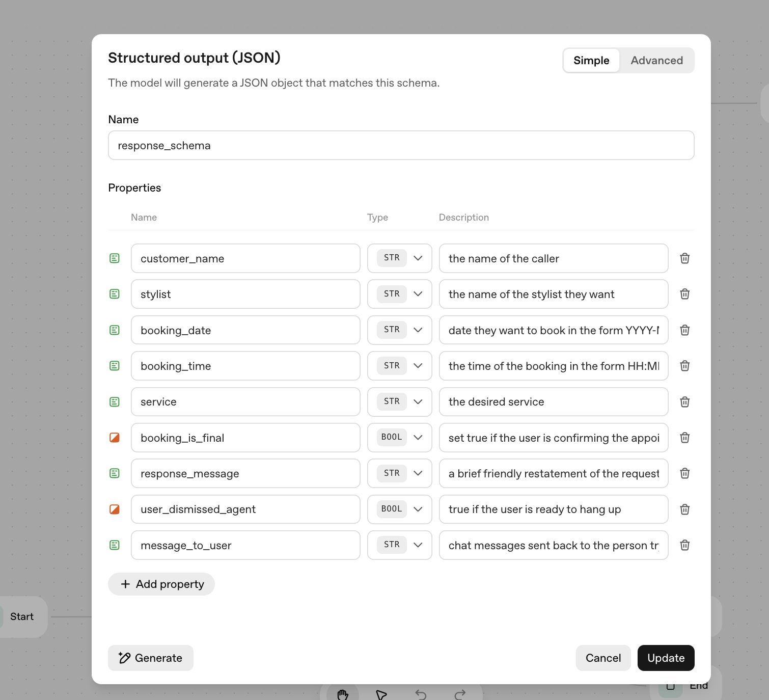Select the hand pan tool

(x=343, y=694)
